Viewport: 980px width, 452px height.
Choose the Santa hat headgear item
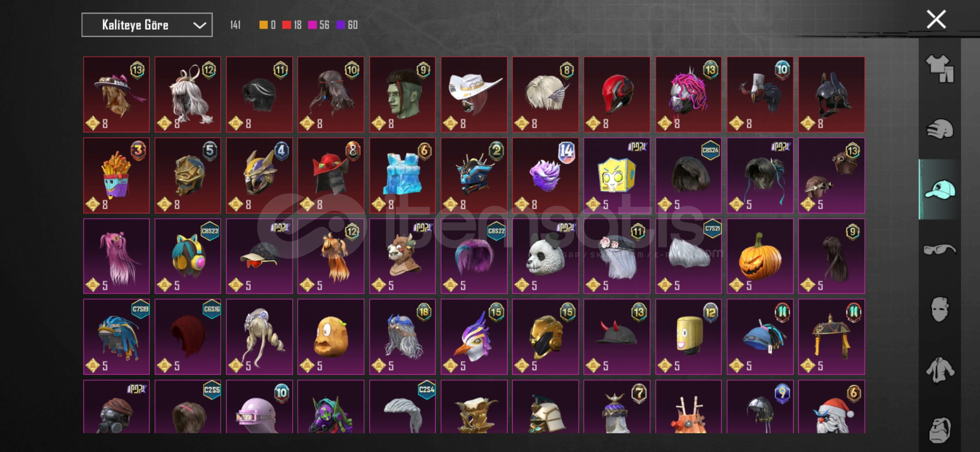point(832,407)
